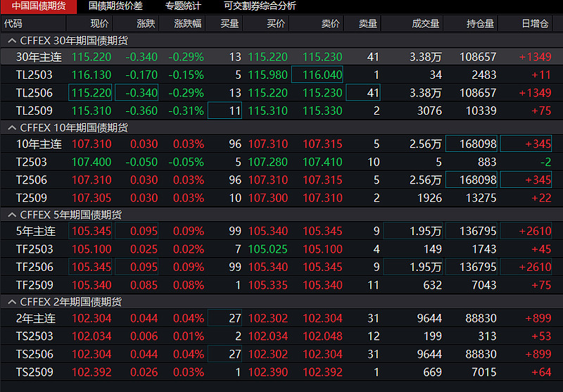Sort by the 成交量 column header
Viewport: 563px width, 392px height.
point(412,24)
